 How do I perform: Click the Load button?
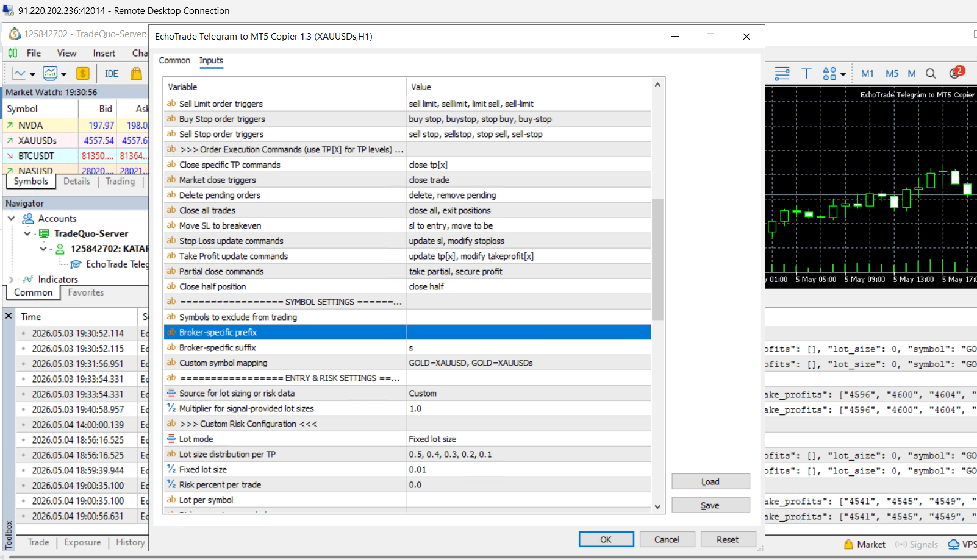710,481
